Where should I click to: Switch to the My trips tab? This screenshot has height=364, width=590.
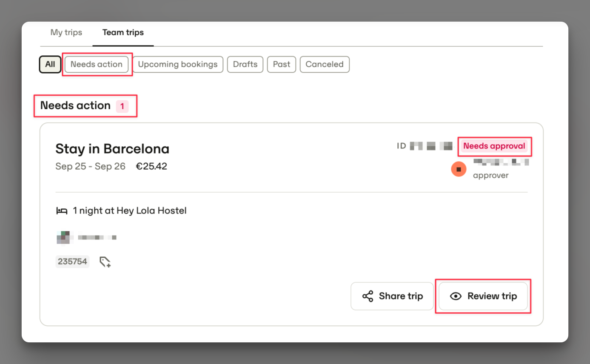(66, 32)
